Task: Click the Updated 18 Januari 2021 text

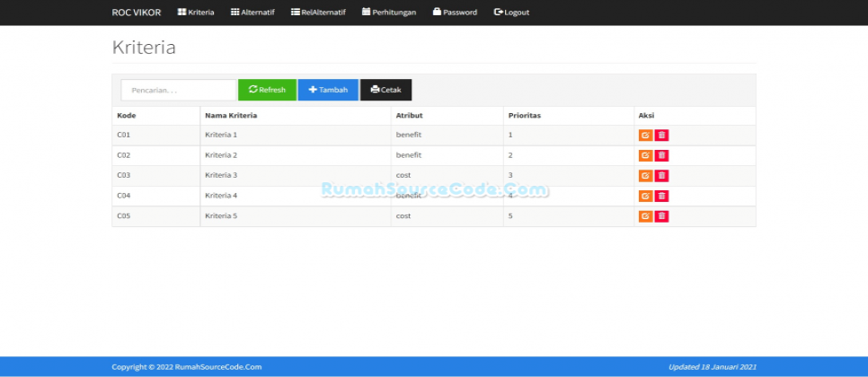Action: pyautogui.click(x=713, y=367)
